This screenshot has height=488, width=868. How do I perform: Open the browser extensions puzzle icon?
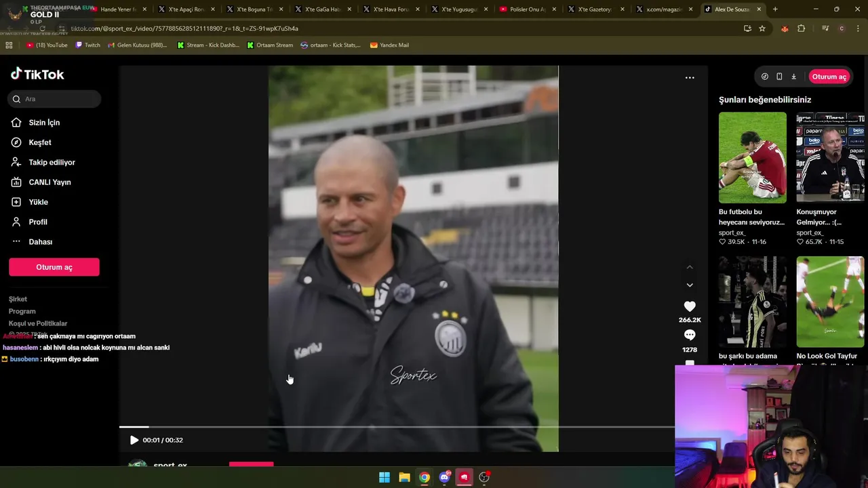point(802,28)
